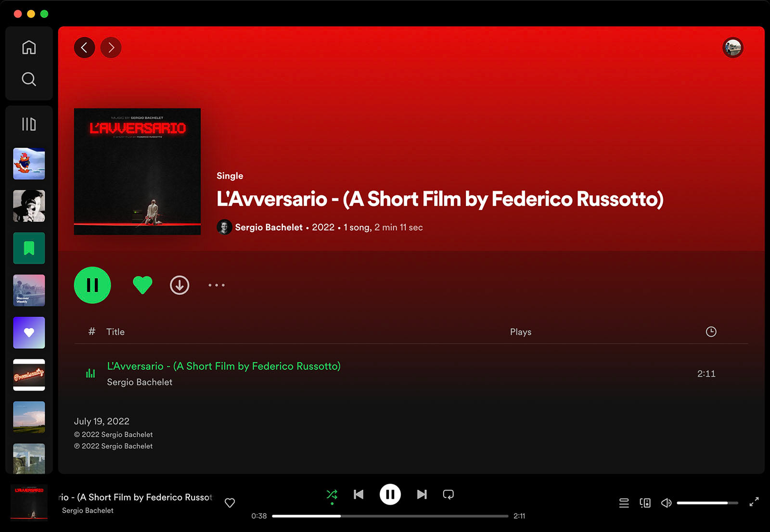The height and width of the screenshot is (532, 770).
Task: Open more options three-dot menu
Action: point(217,285)
